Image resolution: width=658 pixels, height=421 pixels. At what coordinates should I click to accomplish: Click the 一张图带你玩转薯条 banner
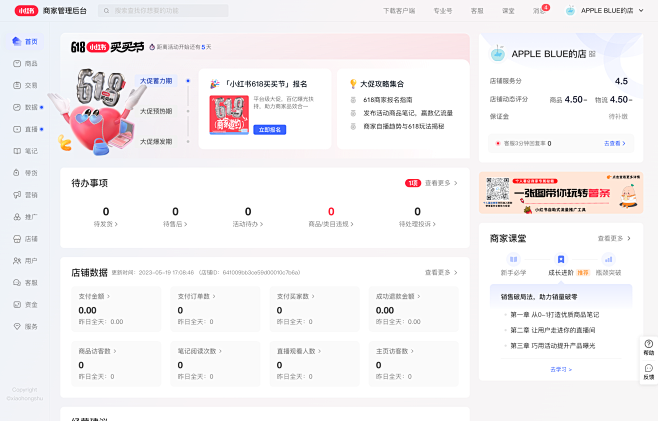[561, 193]
